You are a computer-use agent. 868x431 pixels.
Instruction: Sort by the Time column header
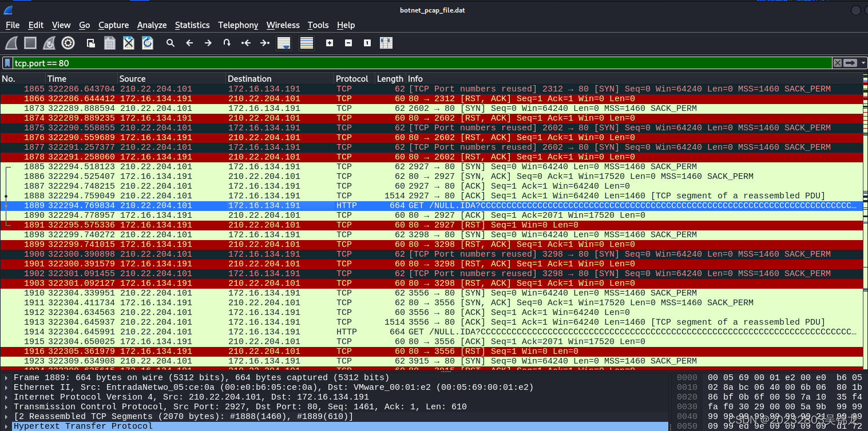point(81,79)
